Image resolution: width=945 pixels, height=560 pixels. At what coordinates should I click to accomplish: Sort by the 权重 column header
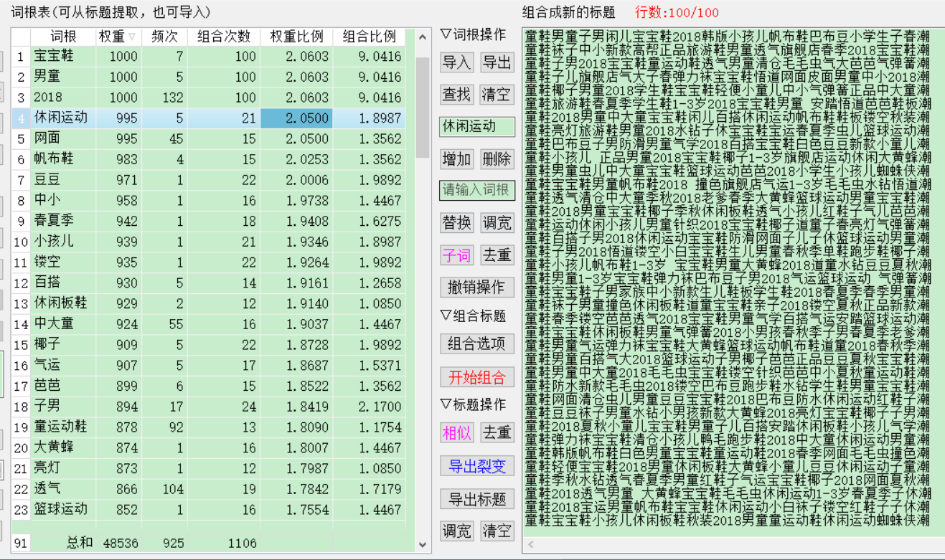(117, 37)
